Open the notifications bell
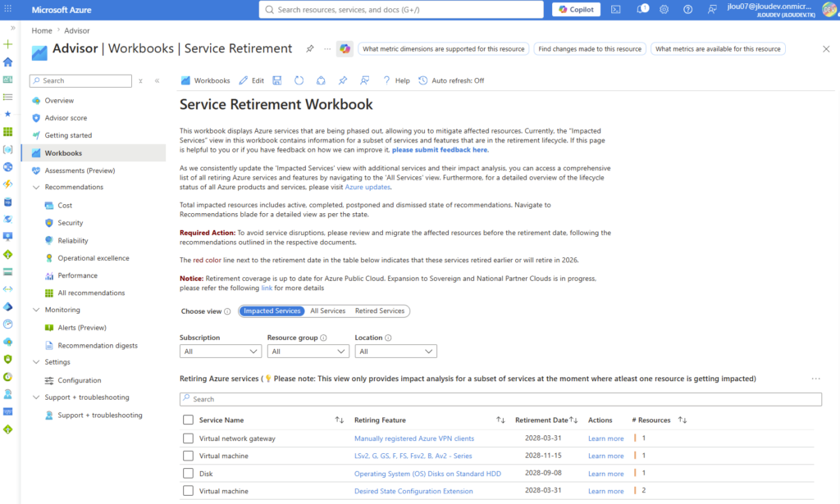Viewport: 840px width, 504px height. coord(641,10)
